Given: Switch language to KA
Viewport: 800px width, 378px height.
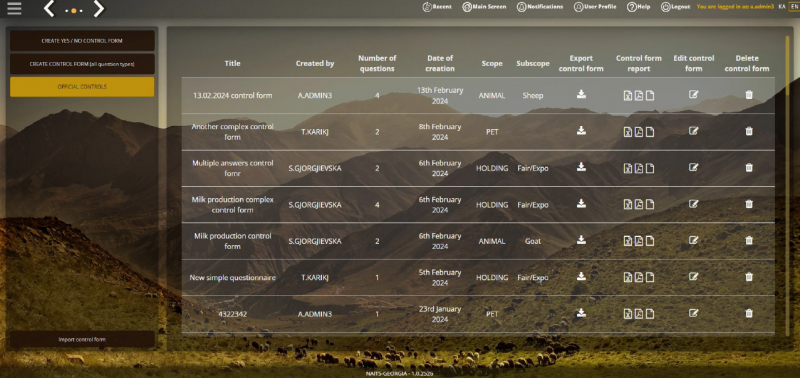Looking at the screenshot, I should (x=782, y=7).
